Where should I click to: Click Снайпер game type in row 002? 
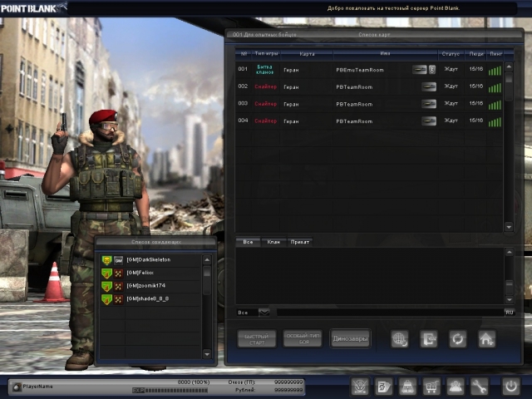click(x=266, y=86)
